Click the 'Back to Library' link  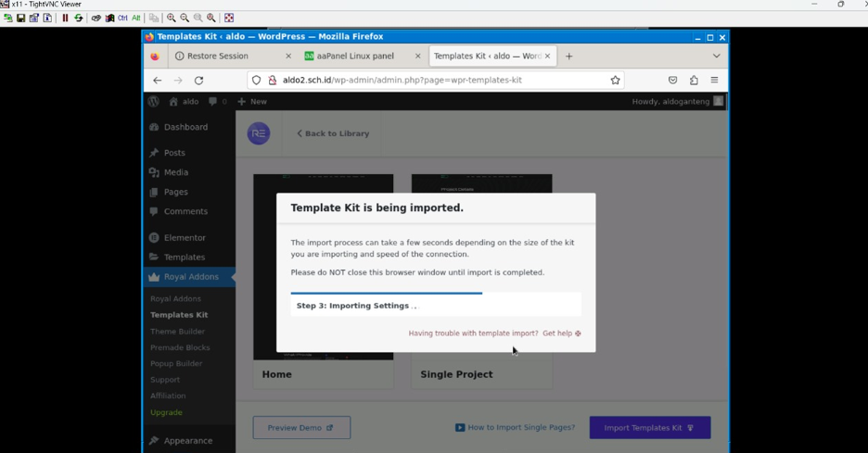click(333, 133)
